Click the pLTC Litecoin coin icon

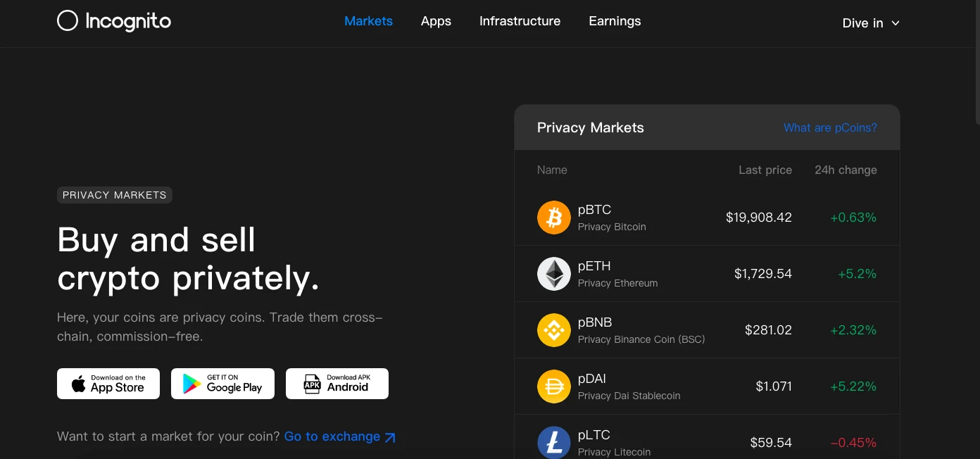tap(554, 443)
